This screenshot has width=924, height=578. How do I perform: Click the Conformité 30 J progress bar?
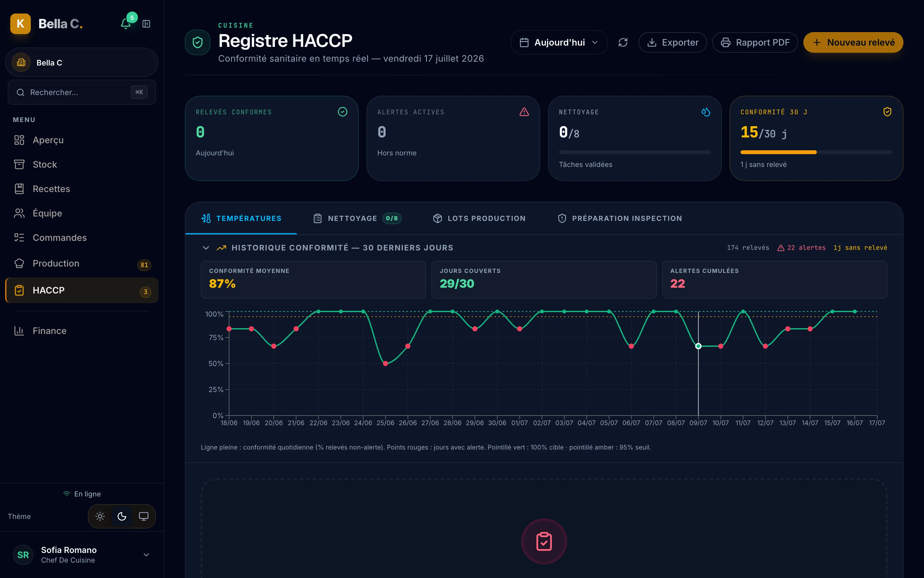(816, 152)
